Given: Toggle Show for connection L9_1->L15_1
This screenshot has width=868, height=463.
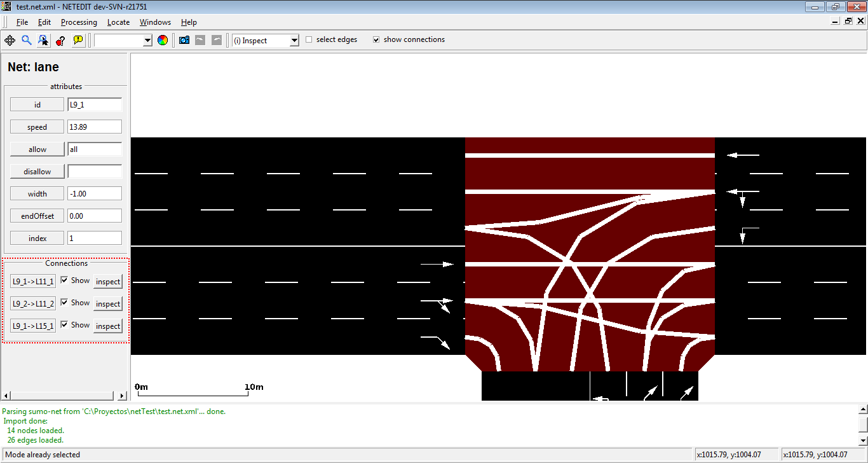Looking at the screenshot, I should 64,324.
